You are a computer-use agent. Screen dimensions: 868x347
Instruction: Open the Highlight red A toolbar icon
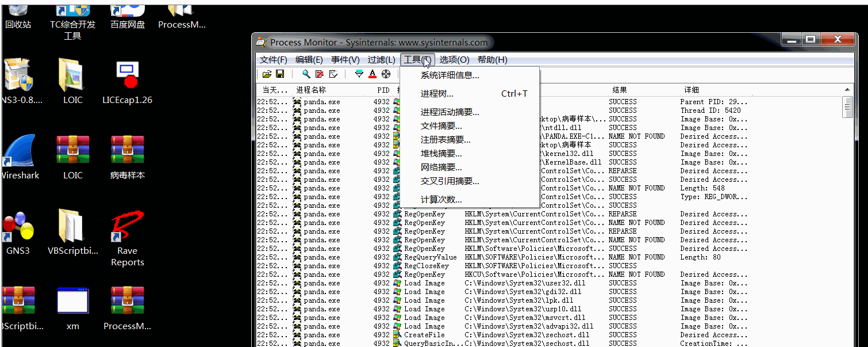[372, 74]
